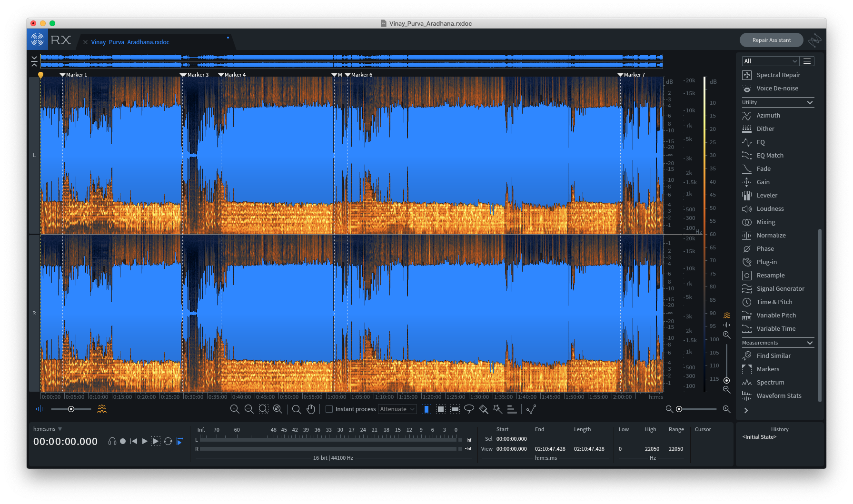
Task: Open the Spectral Repair module
Action: pyautogui.click(x=778, y=75)
